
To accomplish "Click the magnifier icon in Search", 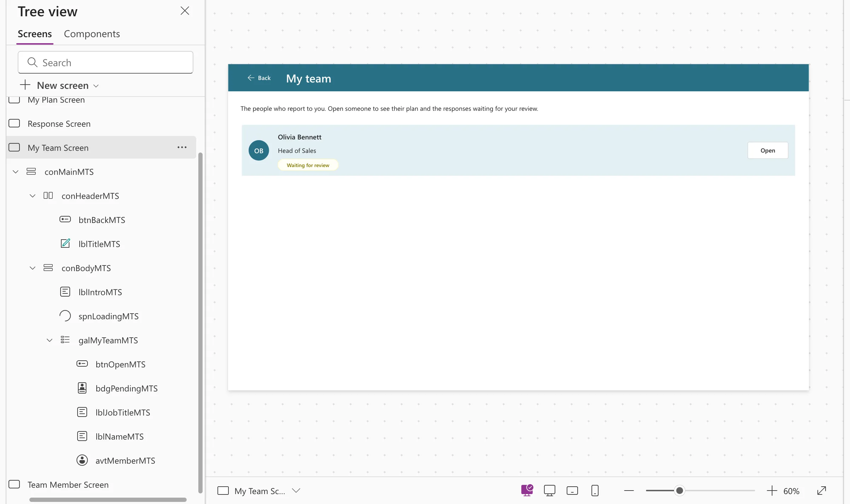I will tap(33, 62).
